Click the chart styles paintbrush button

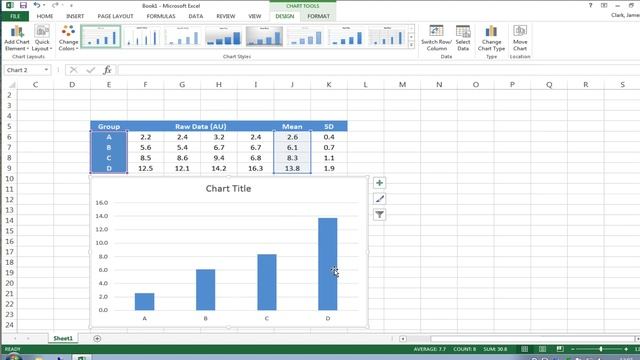tap(380, 199)
